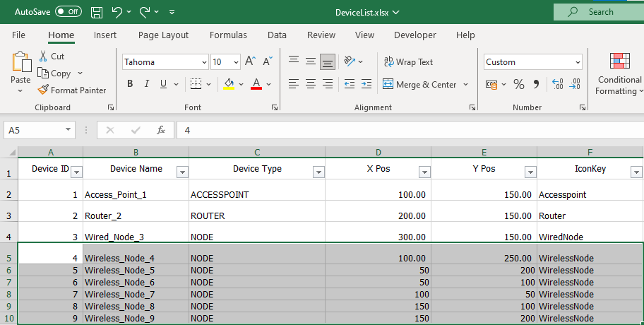Customize the Quick Access Toolbar
The height and width of the screenshot is (325, 644).
pyautogui.click(x=172, y=12)
